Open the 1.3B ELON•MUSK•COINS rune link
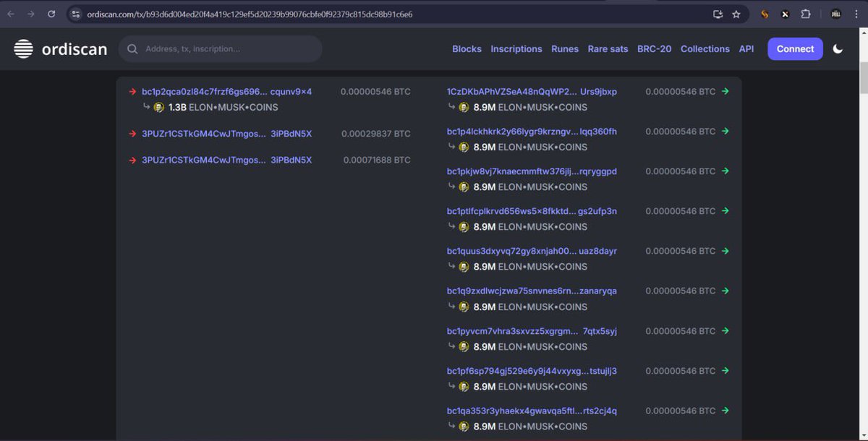 (223, 107)
